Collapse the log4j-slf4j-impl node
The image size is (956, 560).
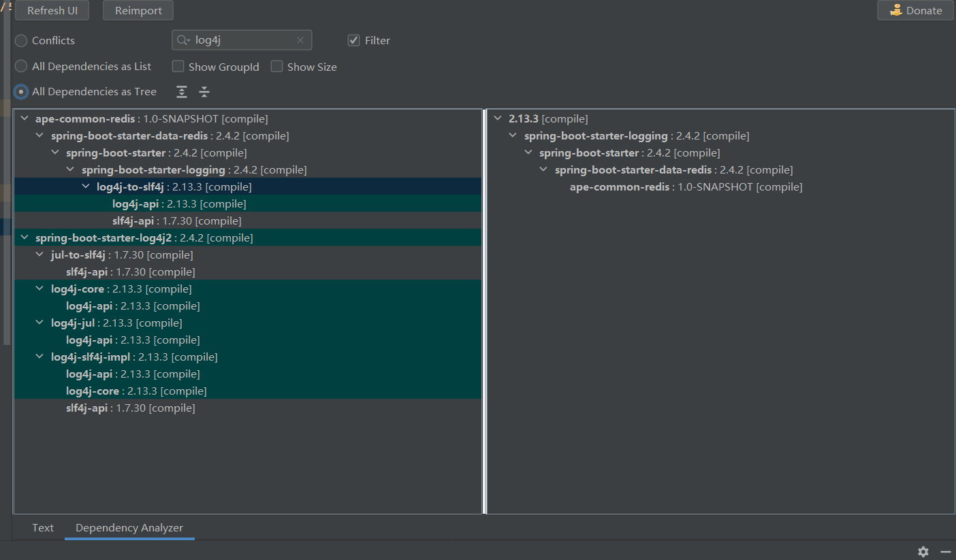(x=40, y=357)
